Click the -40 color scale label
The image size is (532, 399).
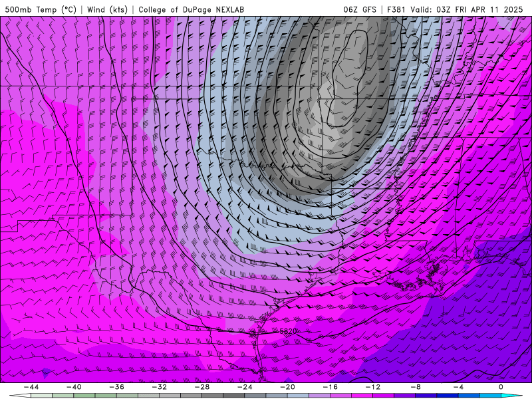74,387
